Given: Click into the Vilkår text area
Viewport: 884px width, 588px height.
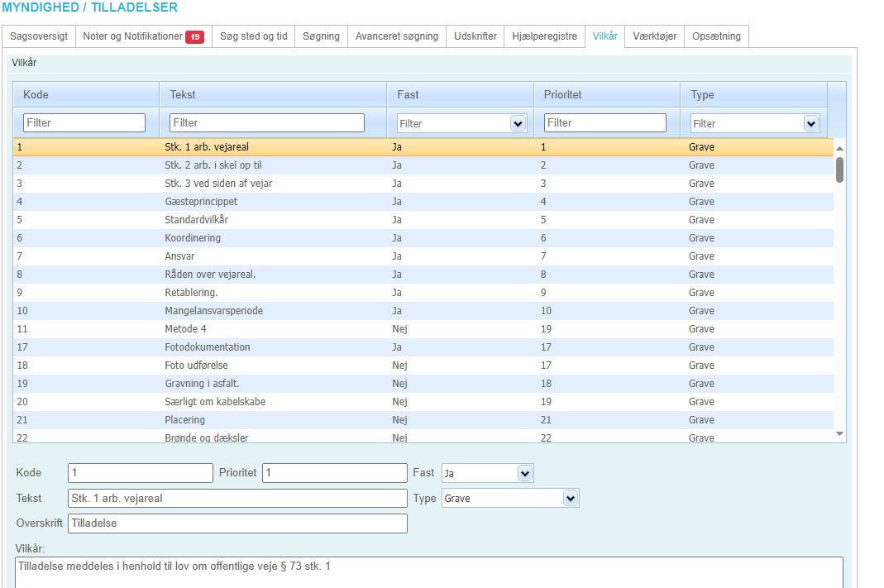Looking at the screenshot, I should [x=428, y=572].
